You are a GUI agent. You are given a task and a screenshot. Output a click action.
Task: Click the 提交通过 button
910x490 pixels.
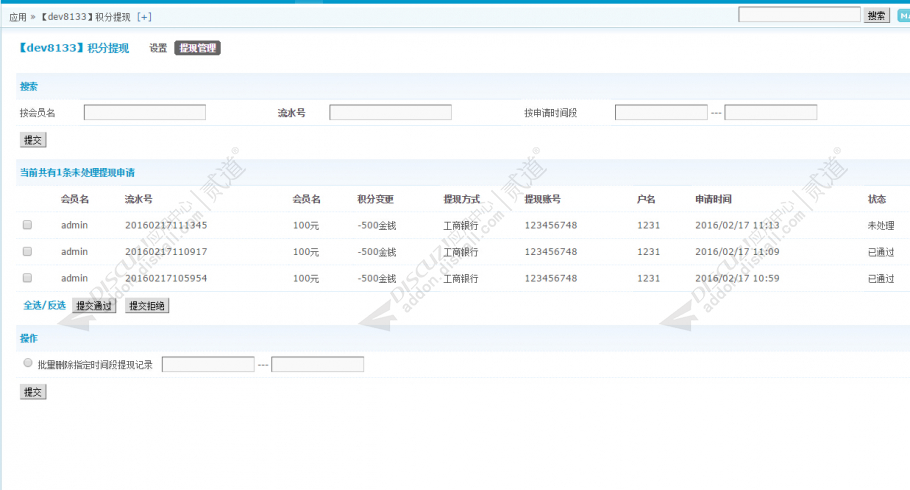[x=94, y=306]
